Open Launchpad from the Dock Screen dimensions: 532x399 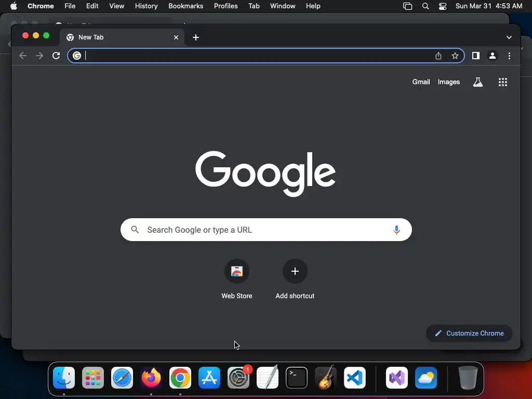coord(93,377)
